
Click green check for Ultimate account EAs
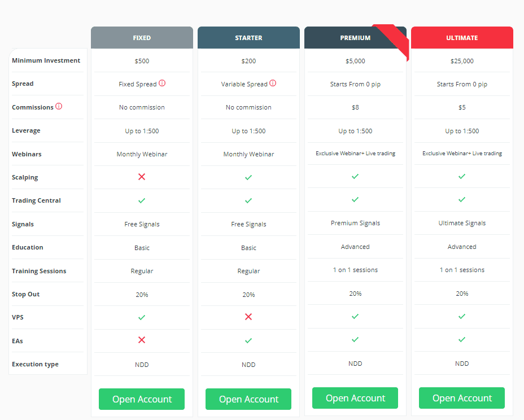462,339
